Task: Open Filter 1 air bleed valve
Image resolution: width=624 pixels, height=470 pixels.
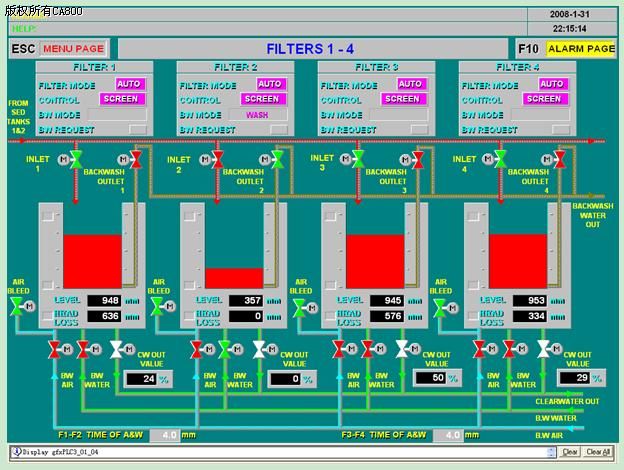Action: pos(17,306)
